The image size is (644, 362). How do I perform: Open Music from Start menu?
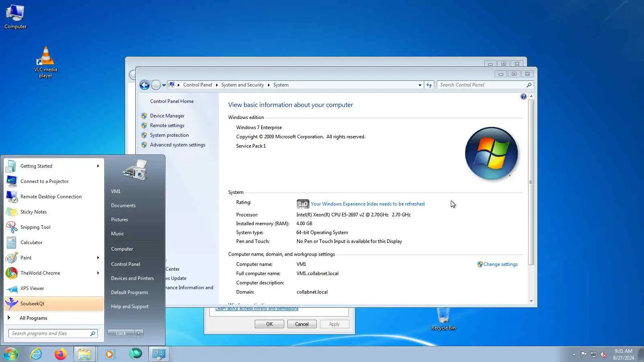coord(118,234)
